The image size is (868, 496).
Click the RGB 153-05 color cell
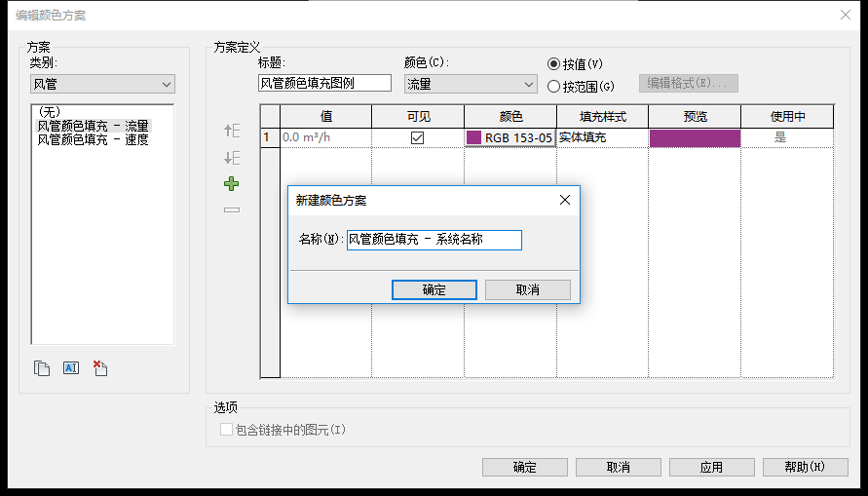coord(509,137)
